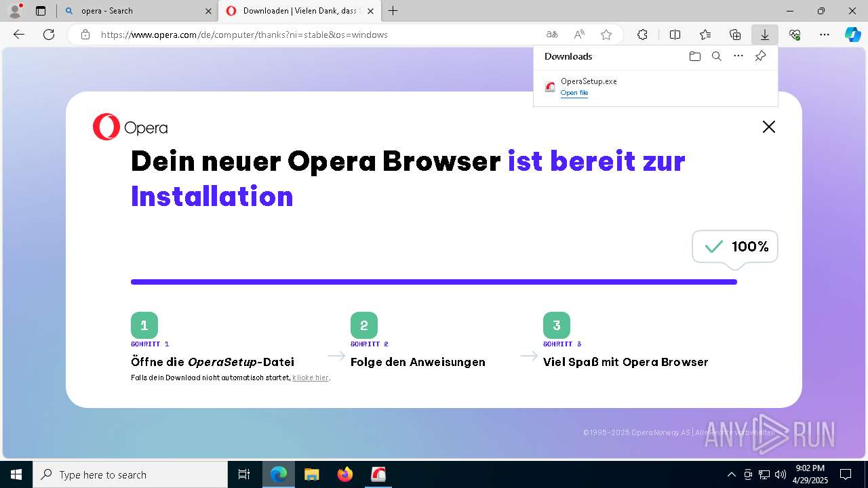Image resolution: width=868 pixels, height=488 pixels.
Task: Open Microsoft Edge from taskbar
Action: [x=279, y=474]
